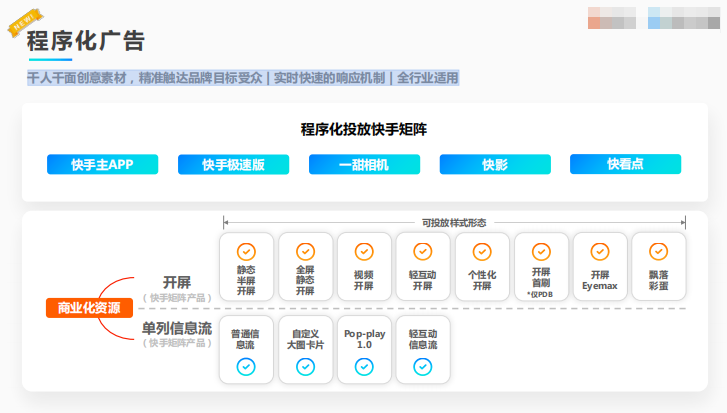Click the *仅PDB footnote text
This screenshot has width=727, height=413.
[x=541, y=294]
